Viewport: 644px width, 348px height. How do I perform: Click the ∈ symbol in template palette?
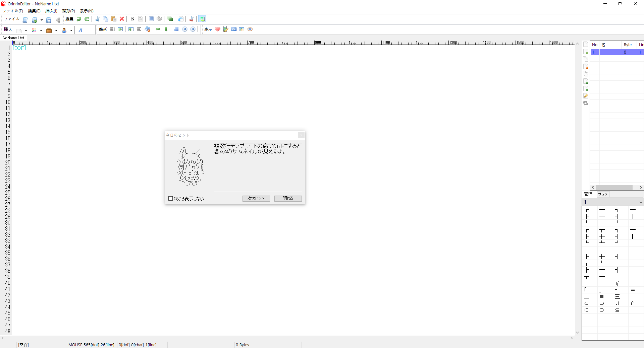[587, 310]
